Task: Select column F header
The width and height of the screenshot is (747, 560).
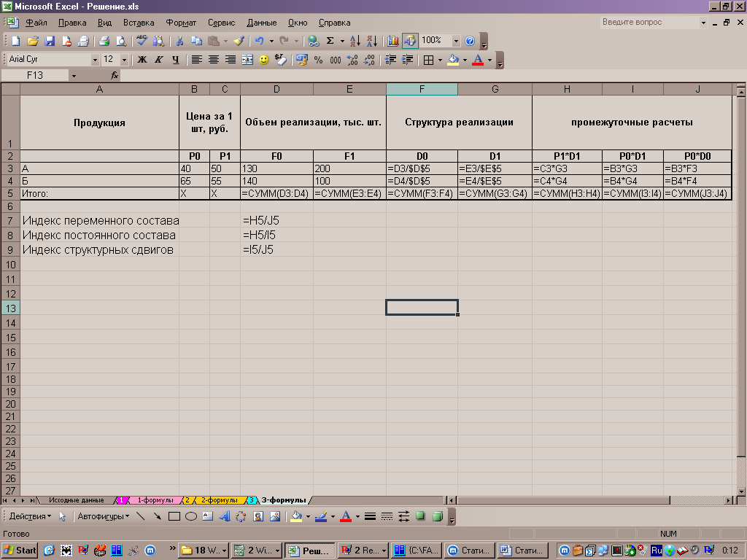Action: [x=422, y=89]
